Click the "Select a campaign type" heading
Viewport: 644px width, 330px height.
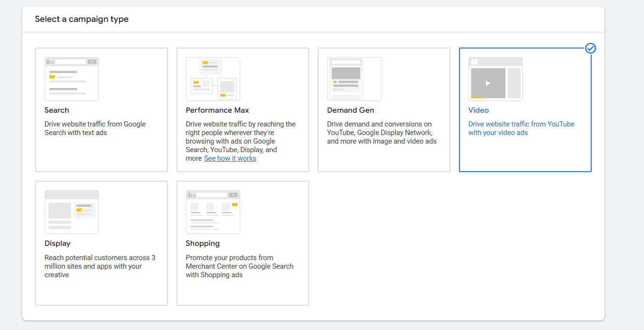pyautogui.click(x=81, y=19)
